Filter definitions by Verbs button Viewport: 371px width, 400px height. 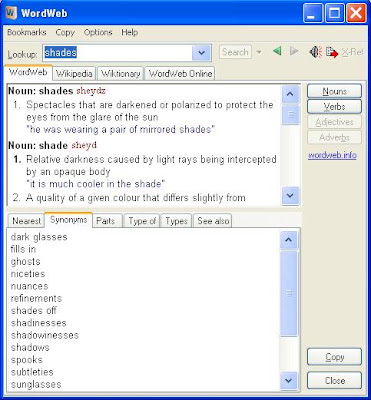pyautogui.click(x=334, y=107)
